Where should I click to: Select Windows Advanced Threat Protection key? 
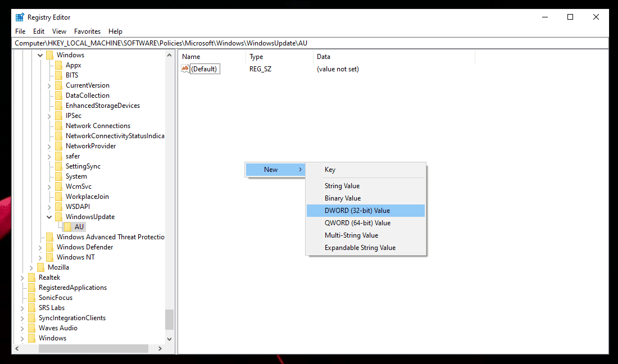pyautogui.click(x=110, y=237)
